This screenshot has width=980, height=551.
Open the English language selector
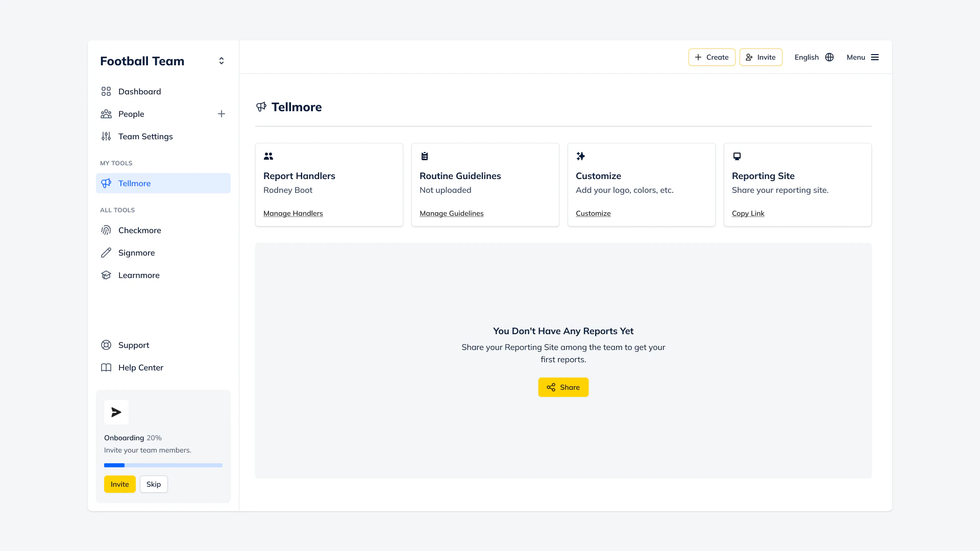[814, 57]
